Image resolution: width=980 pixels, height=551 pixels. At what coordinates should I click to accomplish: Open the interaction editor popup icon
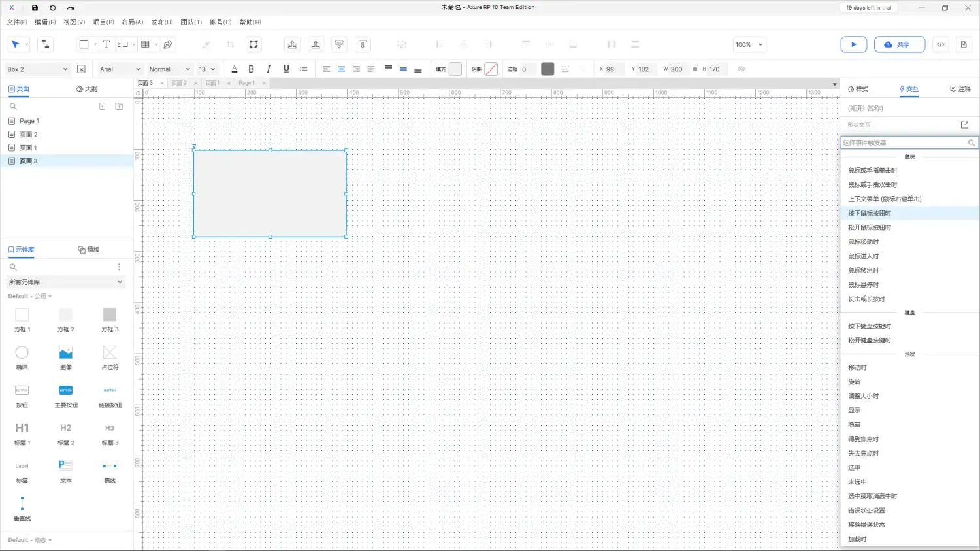[x=964, y=125]
